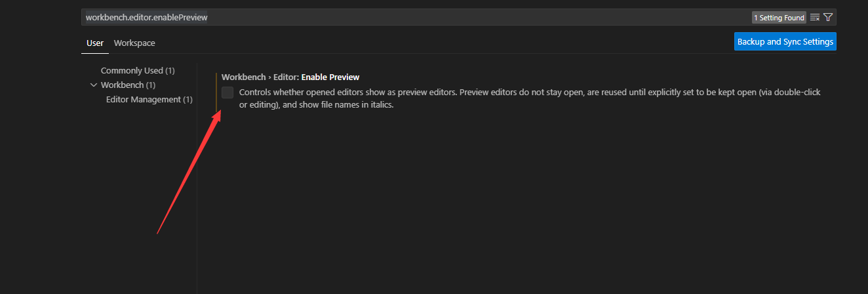868x294 pixels.
Task: Click the highlighted workbench.editor.enablePreview query text
Action: click(147, 18)
